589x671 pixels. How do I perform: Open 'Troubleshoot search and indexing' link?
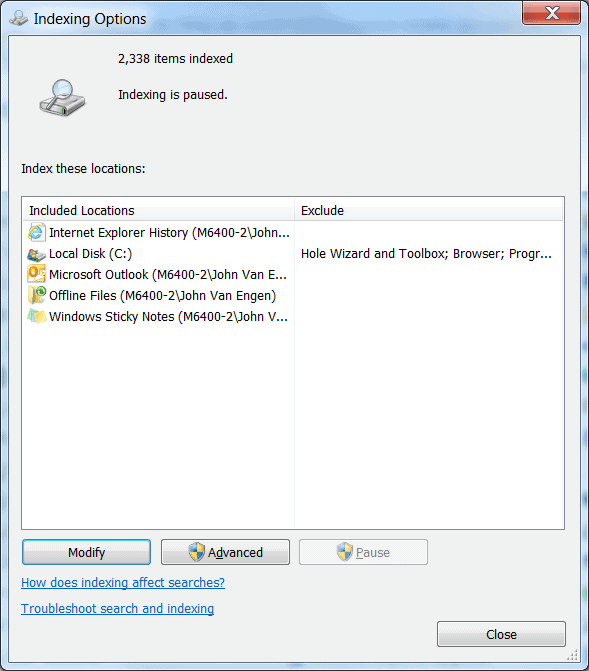(x=118, y=609)
